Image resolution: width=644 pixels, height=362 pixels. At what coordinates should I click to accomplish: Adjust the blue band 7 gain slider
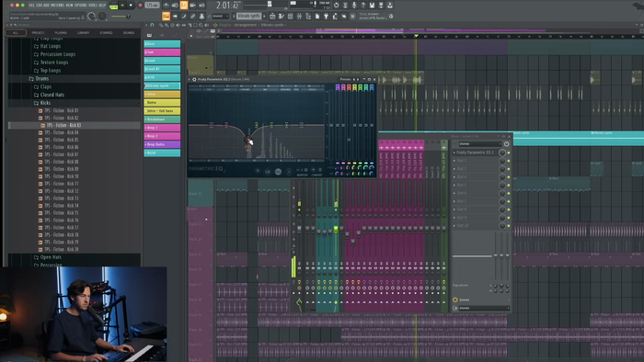click(372, 125)
